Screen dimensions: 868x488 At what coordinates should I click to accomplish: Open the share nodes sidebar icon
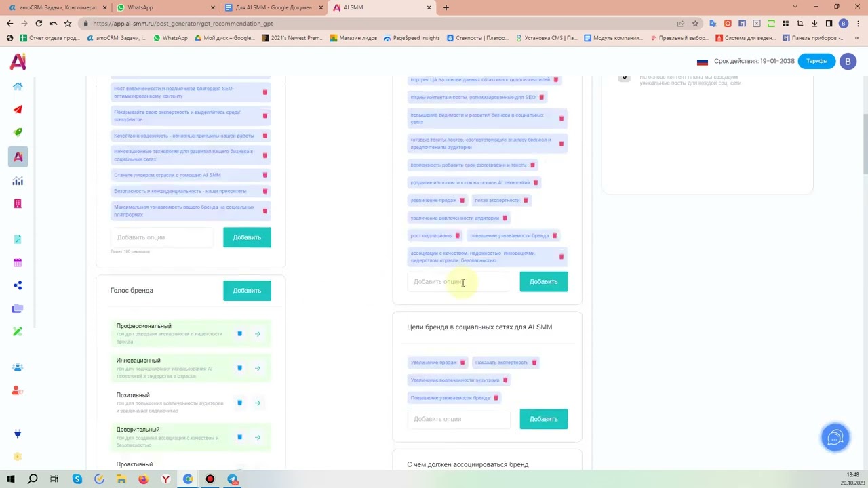(18, 285)
